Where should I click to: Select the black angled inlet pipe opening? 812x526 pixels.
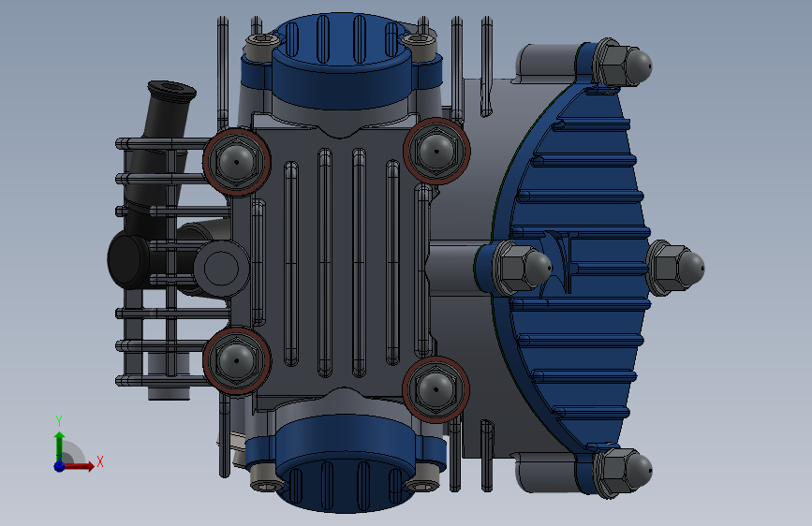point(172,89)
